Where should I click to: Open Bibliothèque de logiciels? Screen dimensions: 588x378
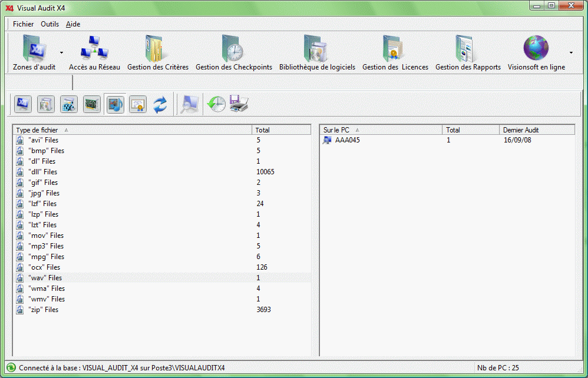tap(317, 52)
